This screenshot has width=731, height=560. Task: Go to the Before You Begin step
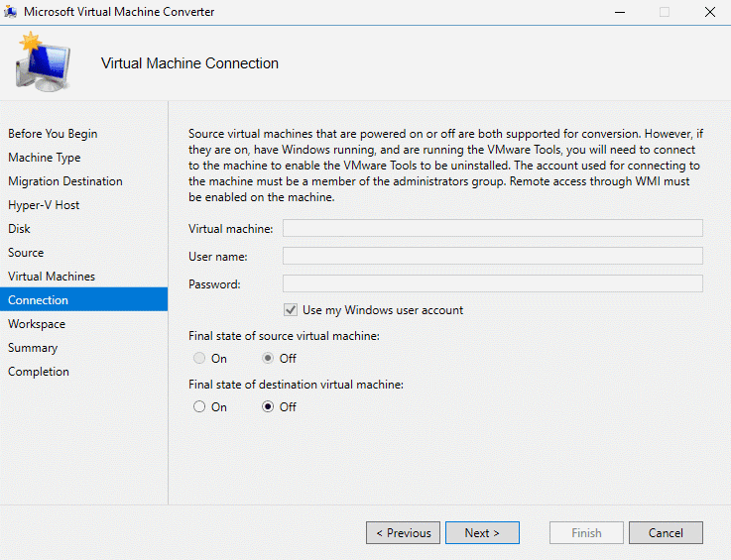pos(53,134)
